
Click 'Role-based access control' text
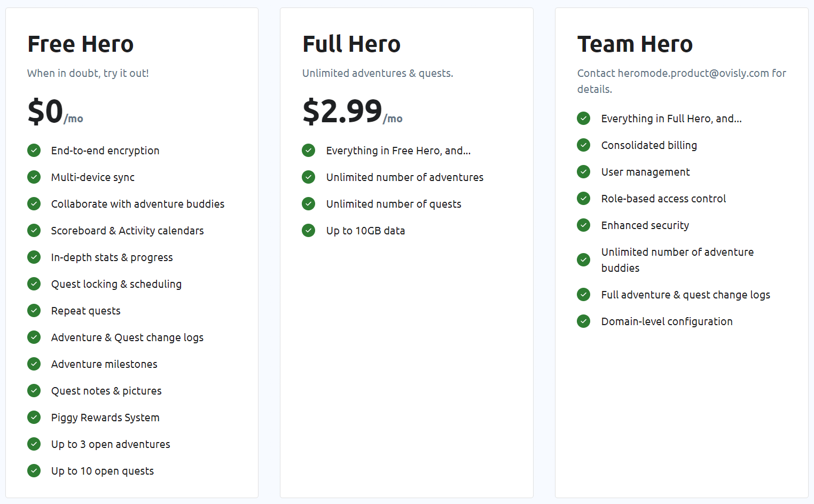[664, 199]
